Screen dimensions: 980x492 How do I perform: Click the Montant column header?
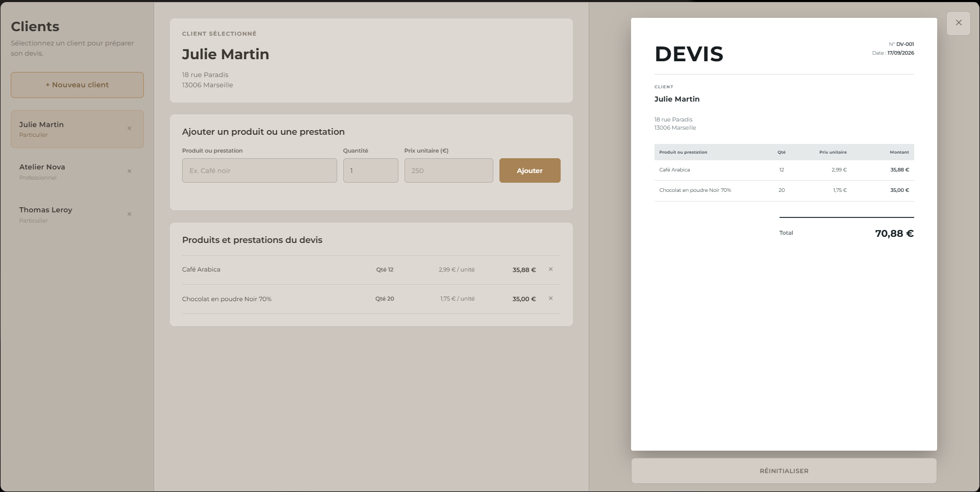(x=899, y=152)
